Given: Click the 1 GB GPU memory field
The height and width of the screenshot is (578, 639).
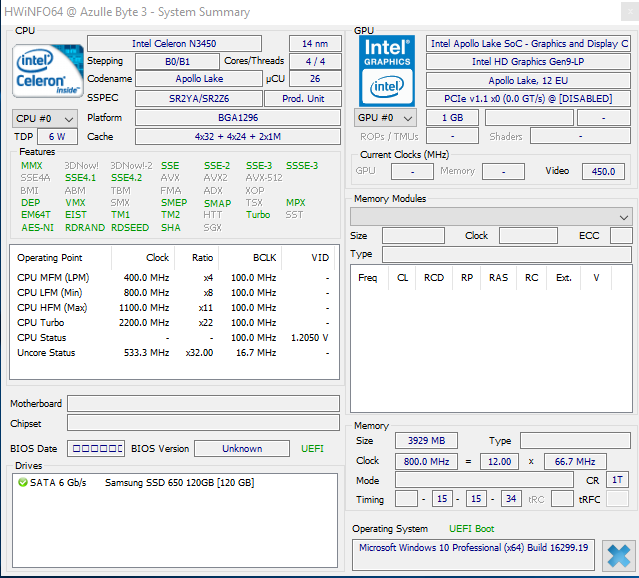Looking at the screenshot, I should click(x=452, y=118).
